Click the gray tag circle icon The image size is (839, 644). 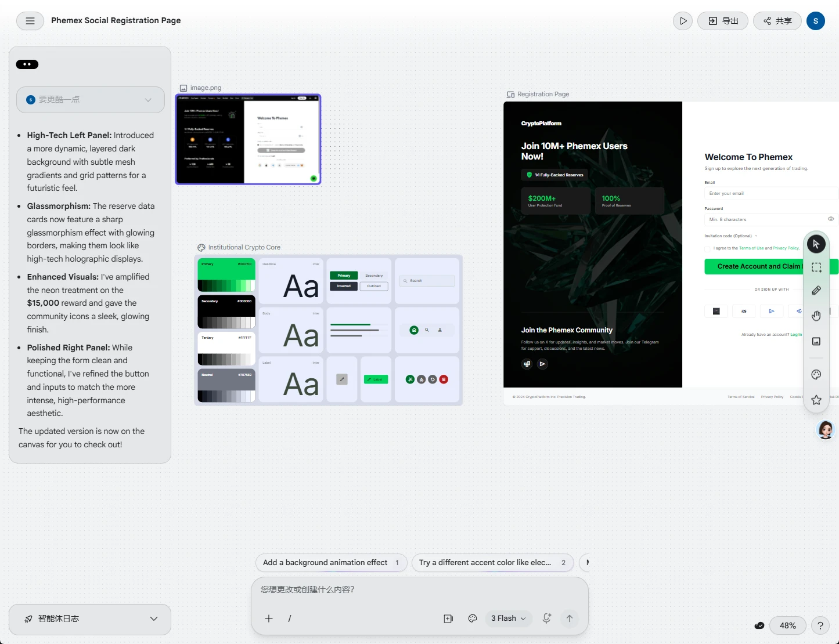tap(433, 379)
